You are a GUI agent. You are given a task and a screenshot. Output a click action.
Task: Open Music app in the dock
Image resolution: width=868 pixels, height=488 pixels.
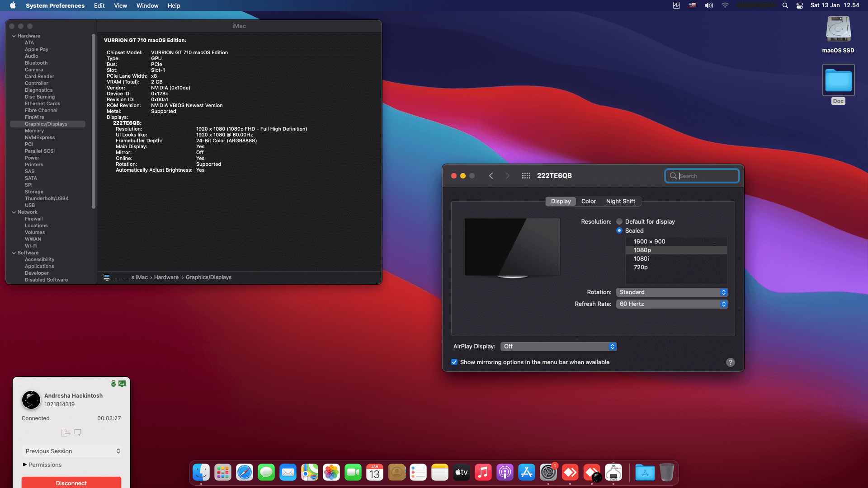tap(483, 473)
